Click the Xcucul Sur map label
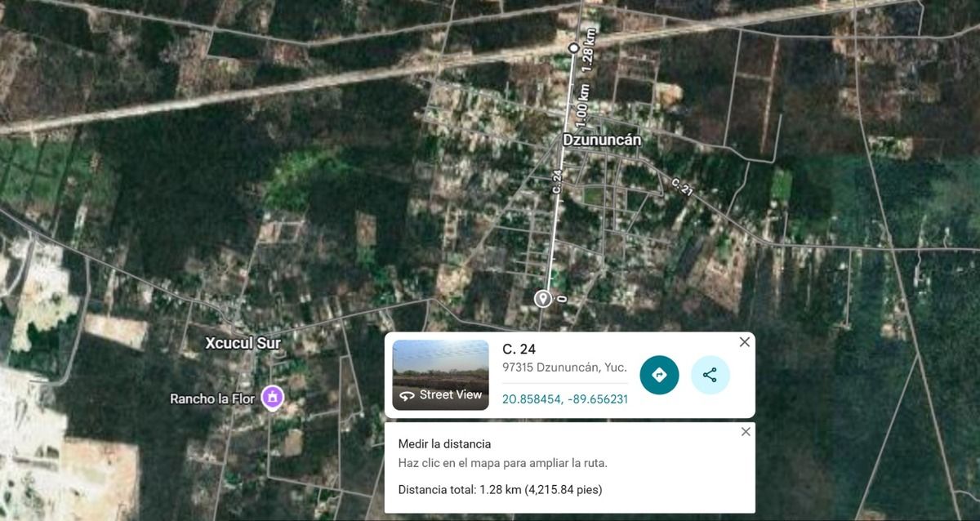The width and height of the screenshot is (980, 521). 243,344
